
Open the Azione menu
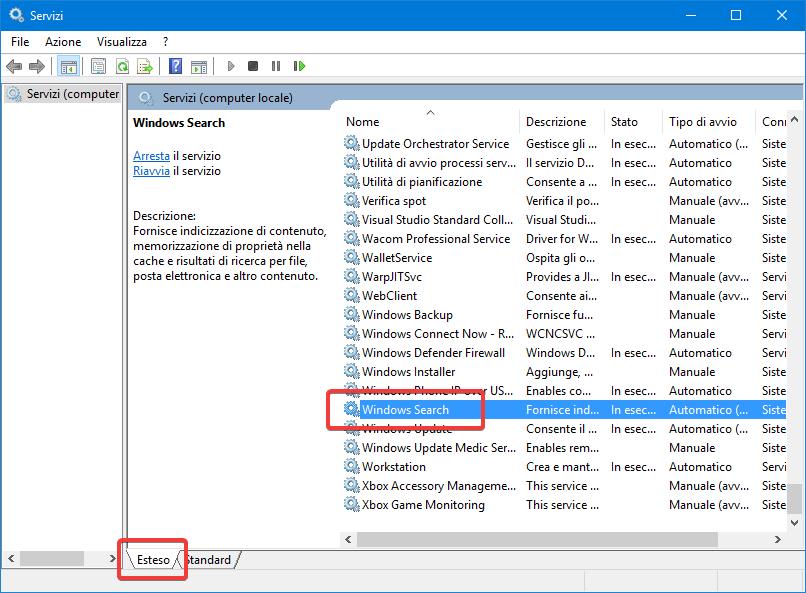[63, 42]
